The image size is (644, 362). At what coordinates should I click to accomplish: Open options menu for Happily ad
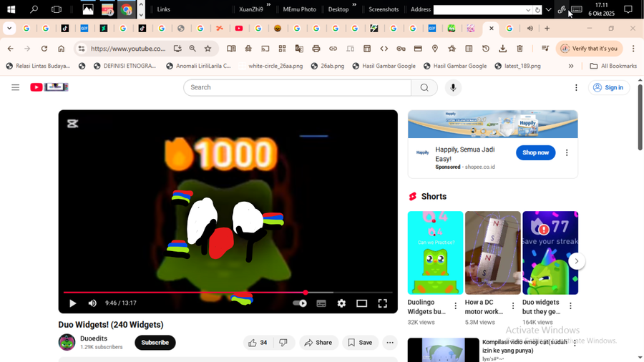click(567, 152)
